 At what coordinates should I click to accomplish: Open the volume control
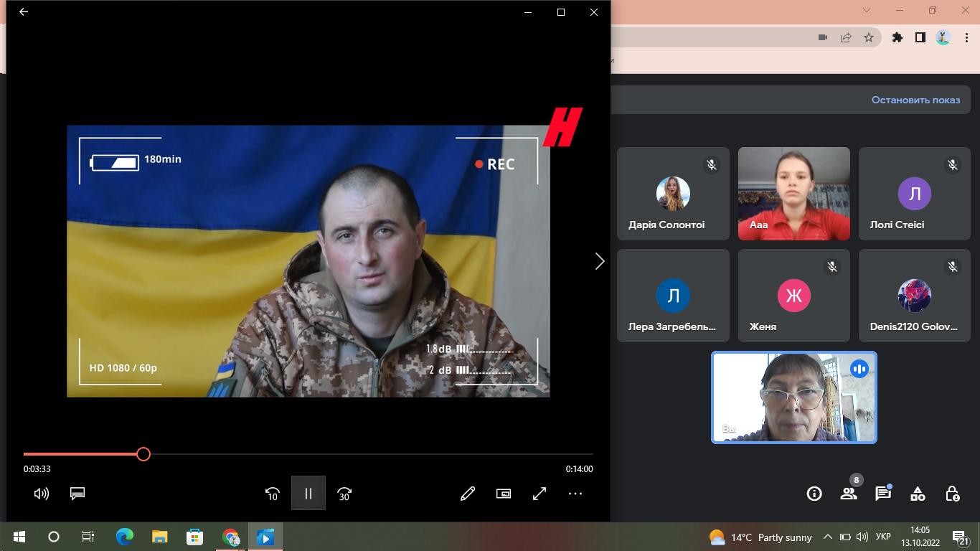[42, 494]
